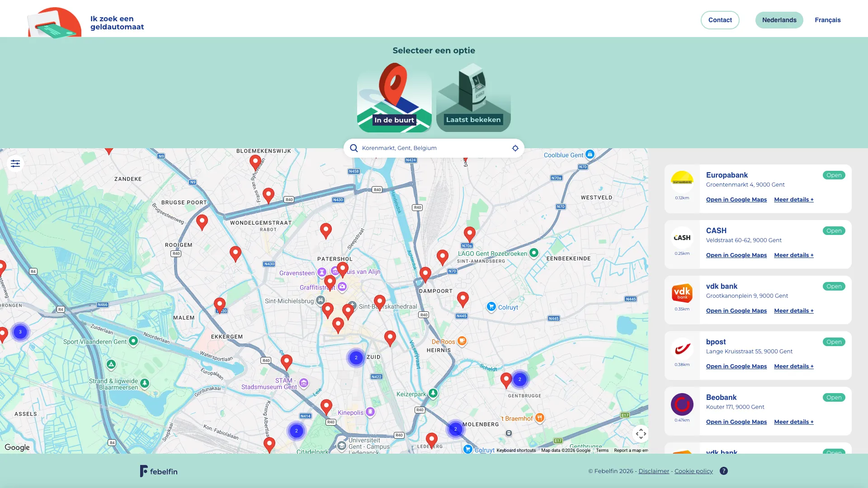Screen dimensions: 868x488
Task: Click the Google logo on the map
Action: pos(17,447)
